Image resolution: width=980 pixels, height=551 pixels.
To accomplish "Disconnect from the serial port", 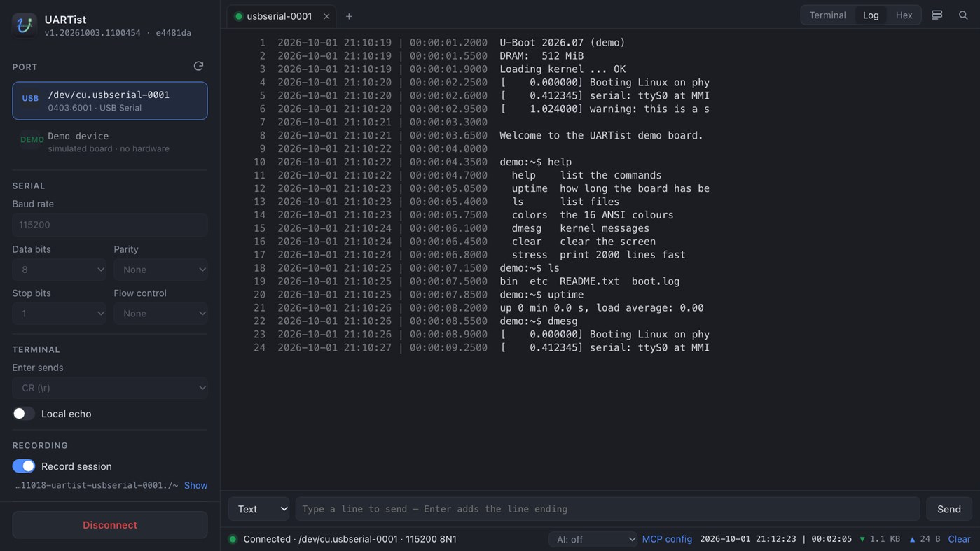I will coord(110,525).
